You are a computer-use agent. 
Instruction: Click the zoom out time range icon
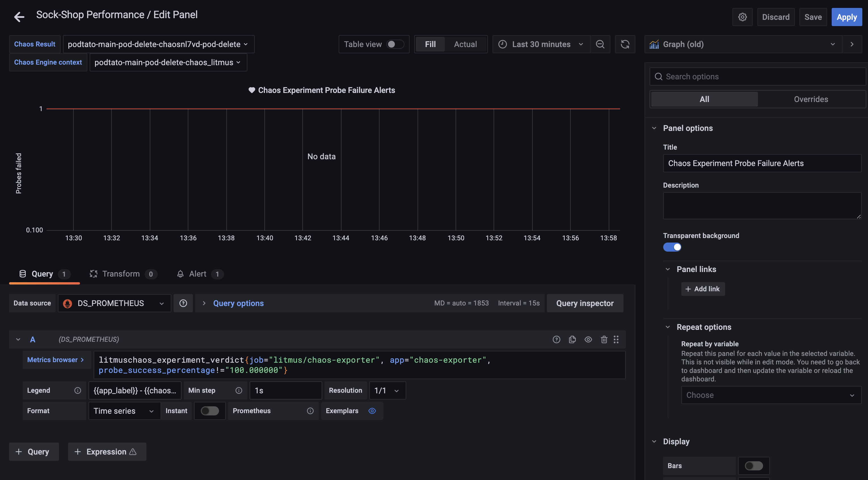(600, 44)
